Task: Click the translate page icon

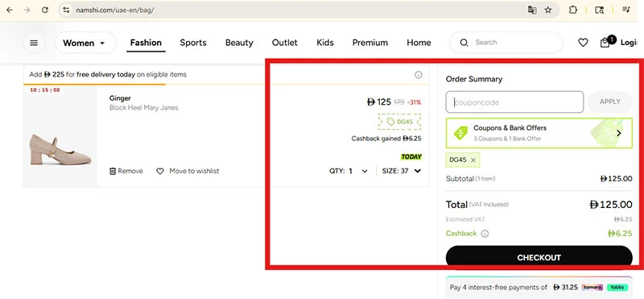Action: [532, 10]
